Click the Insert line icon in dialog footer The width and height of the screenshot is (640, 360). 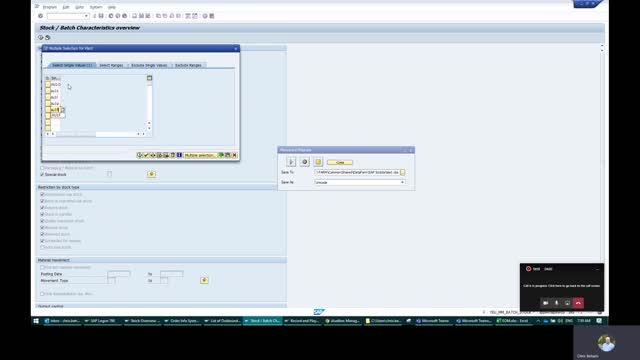159,155
